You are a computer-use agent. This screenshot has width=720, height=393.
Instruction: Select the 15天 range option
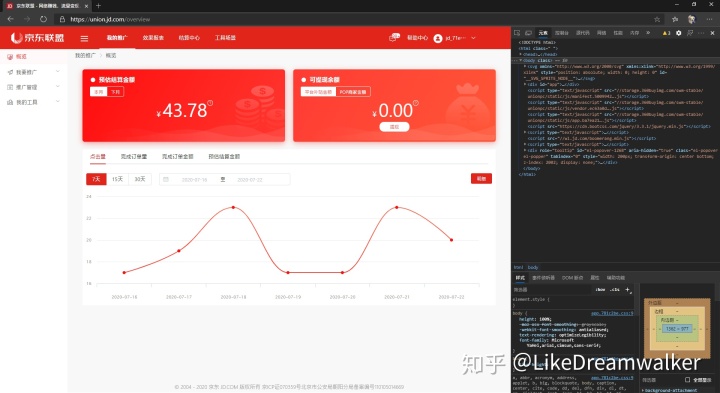click(x=118, y=179)
